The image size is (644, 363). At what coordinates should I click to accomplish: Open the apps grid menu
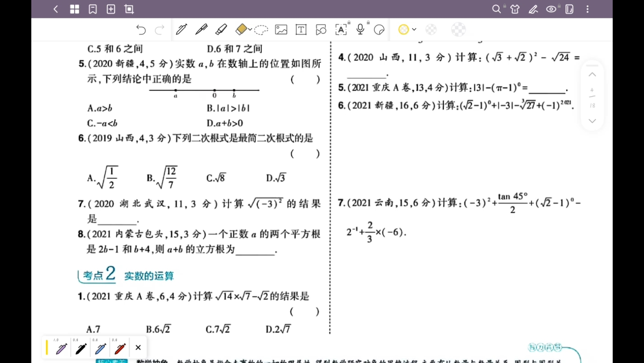click(74, 9)
